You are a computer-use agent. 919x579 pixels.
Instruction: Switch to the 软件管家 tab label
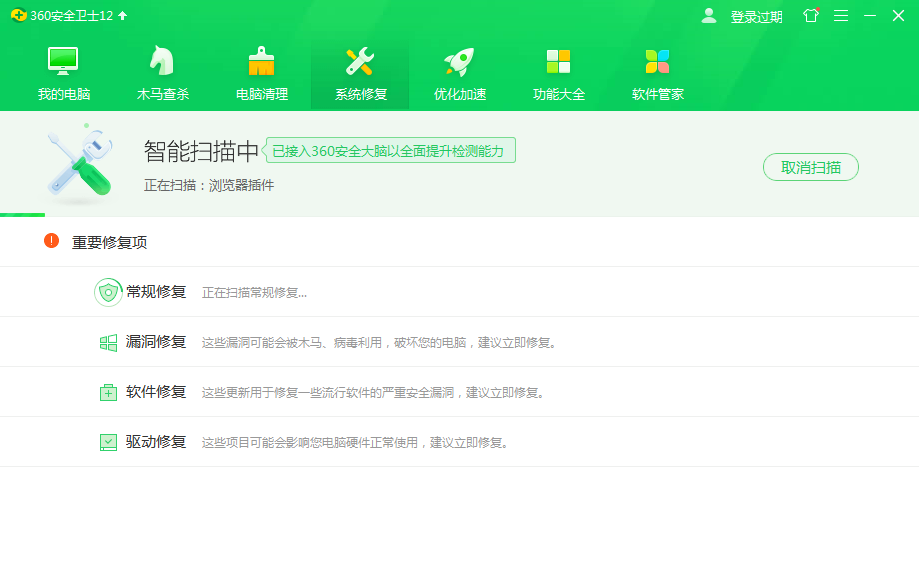(x=658, y=94)
